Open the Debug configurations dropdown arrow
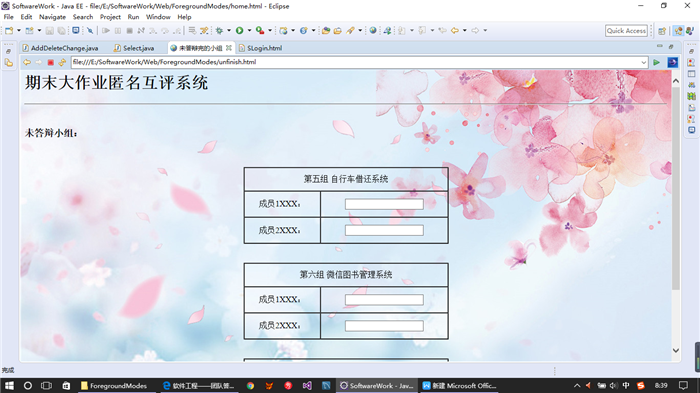 (x=229, y=30)
